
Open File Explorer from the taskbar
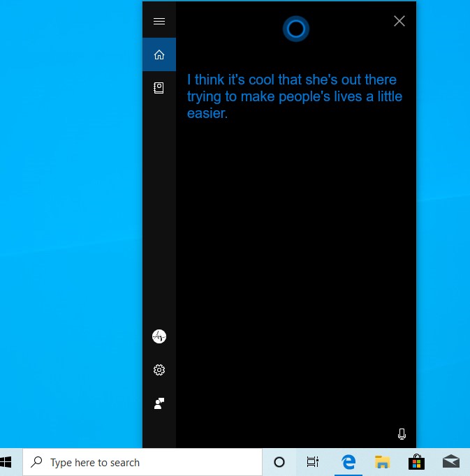382,462
